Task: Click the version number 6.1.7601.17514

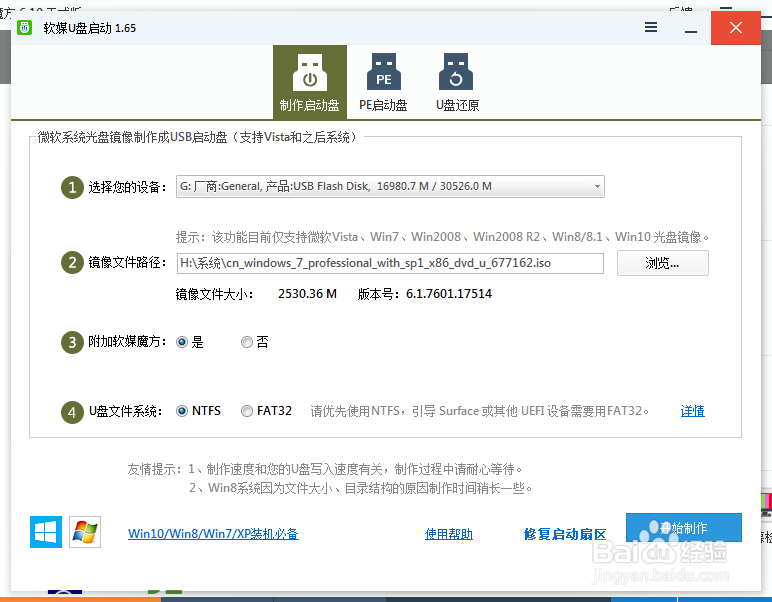Action: pyautogui.click(x=449, y=294)
